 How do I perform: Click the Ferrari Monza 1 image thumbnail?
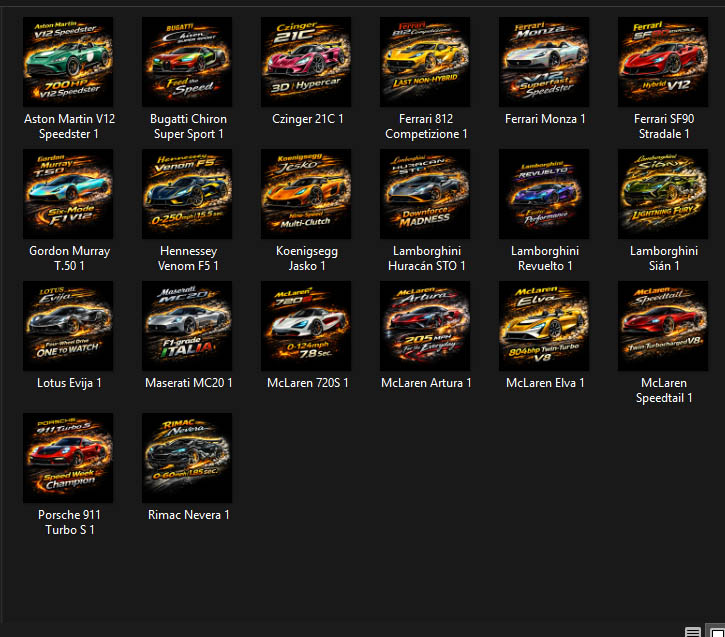point(544,62)
